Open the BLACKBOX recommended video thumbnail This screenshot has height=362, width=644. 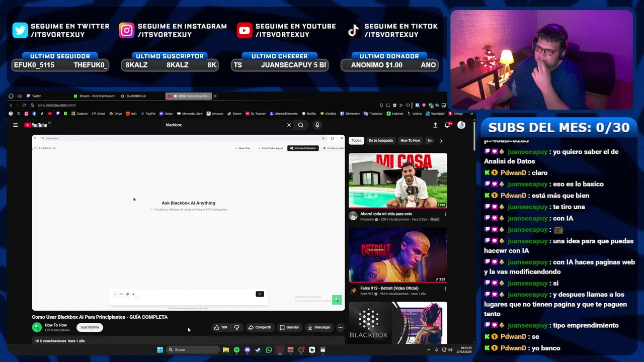tap(397, 323)
